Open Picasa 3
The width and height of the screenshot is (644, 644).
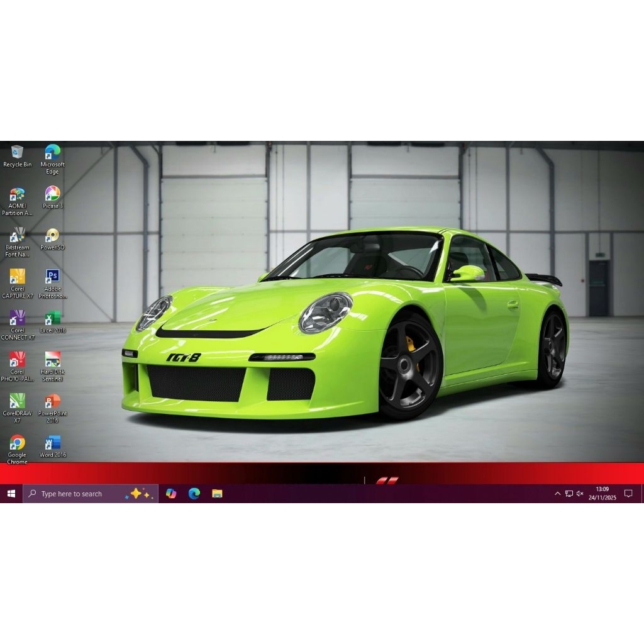click(52, 194)
